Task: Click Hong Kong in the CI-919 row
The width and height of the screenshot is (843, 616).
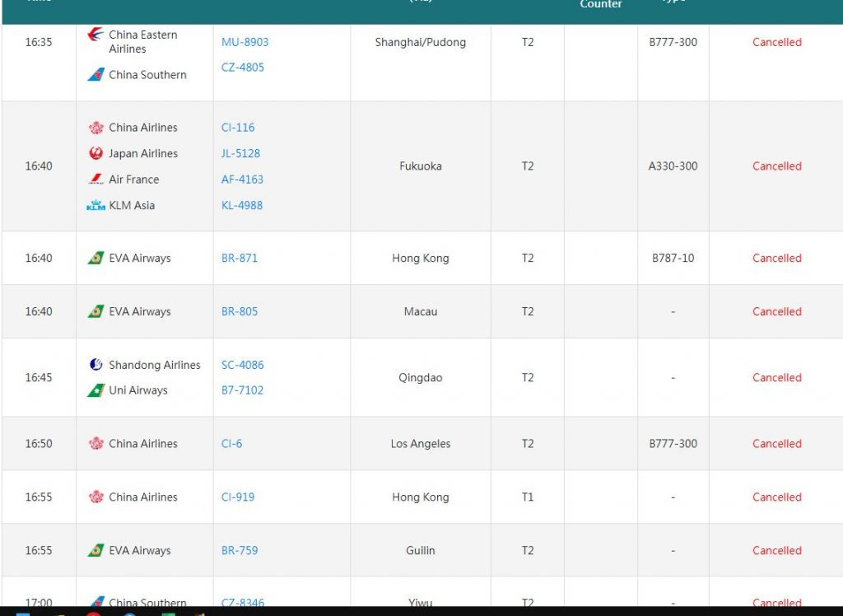Action: pyautogui.click(x=421, y=497)
